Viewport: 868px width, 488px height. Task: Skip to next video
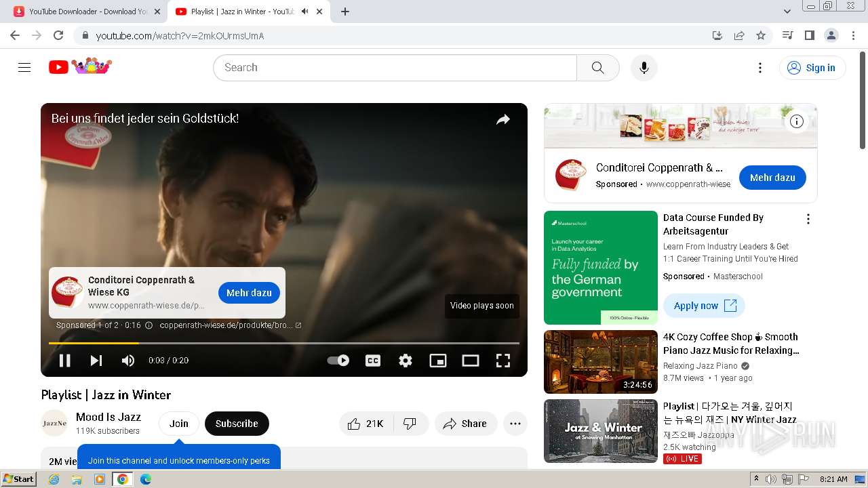coord(96,360)
